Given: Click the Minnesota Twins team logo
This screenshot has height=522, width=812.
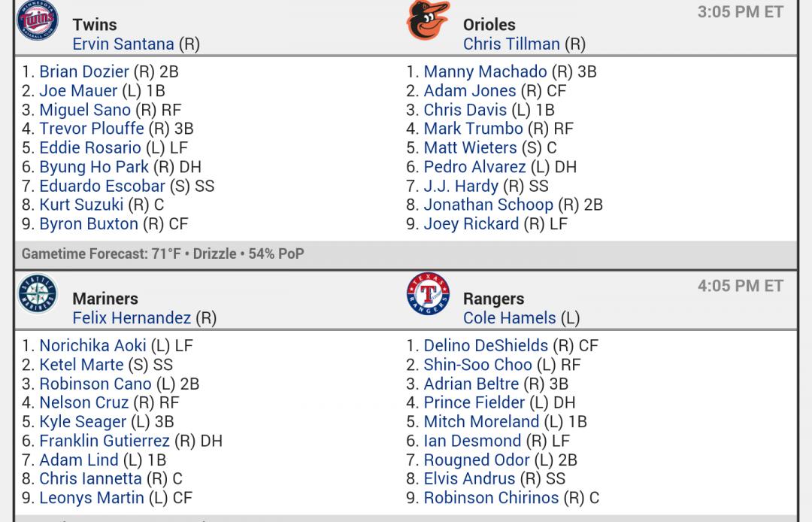Looking at the screenshot, I should coord(38,20).
